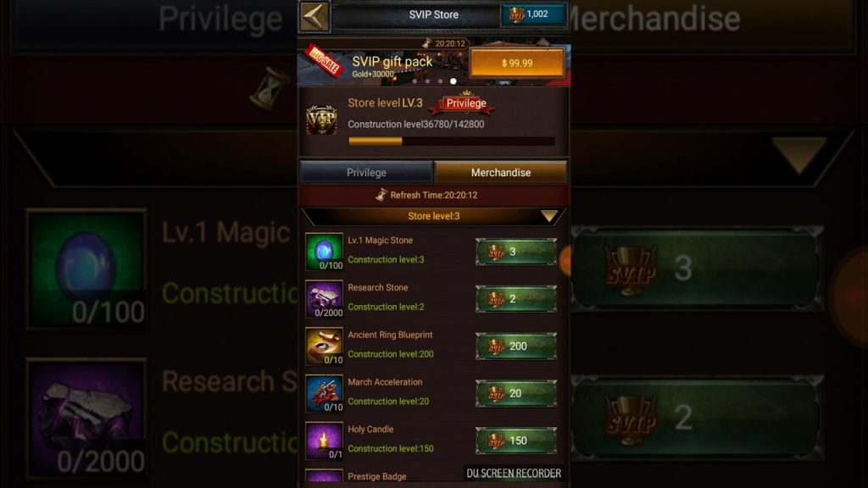Select the March Acceleration item icon

[325, 393]
